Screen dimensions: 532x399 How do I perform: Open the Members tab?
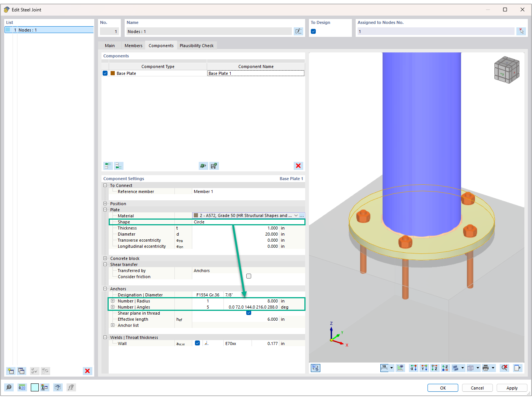tap(133, 45)
